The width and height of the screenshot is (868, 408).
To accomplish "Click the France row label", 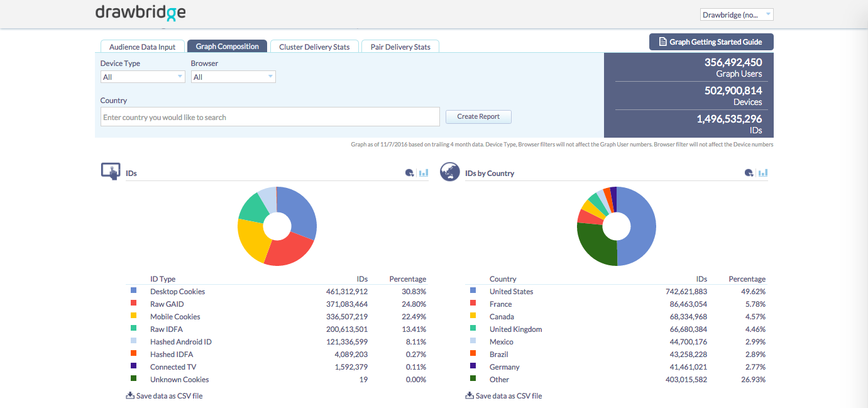I will (501, 304).
